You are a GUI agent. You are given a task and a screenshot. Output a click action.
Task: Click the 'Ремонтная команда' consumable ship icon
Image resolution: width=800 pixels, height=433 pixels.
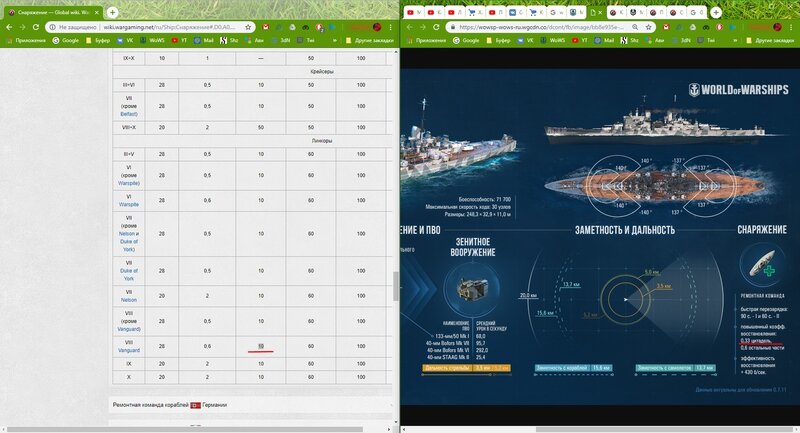(x=762, y=264)
